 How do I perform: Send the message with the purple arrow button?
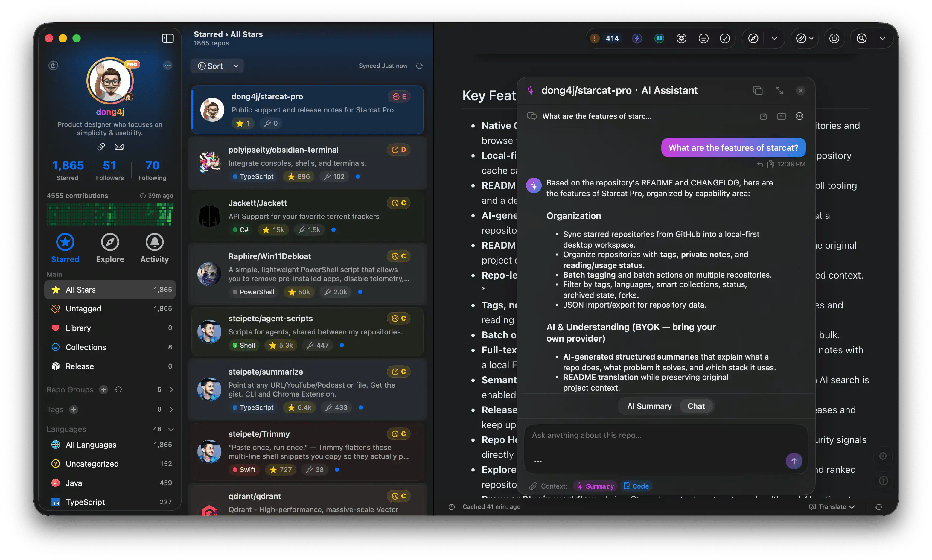(x=794, y=461)
